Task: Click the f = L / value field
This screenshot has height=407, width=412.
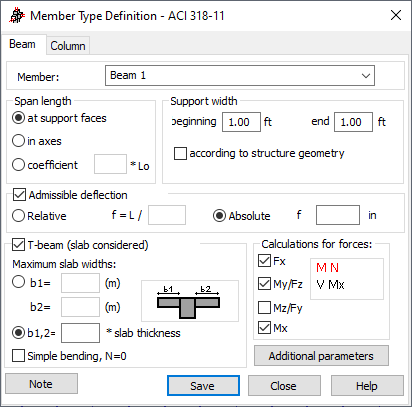Action: 167,215
